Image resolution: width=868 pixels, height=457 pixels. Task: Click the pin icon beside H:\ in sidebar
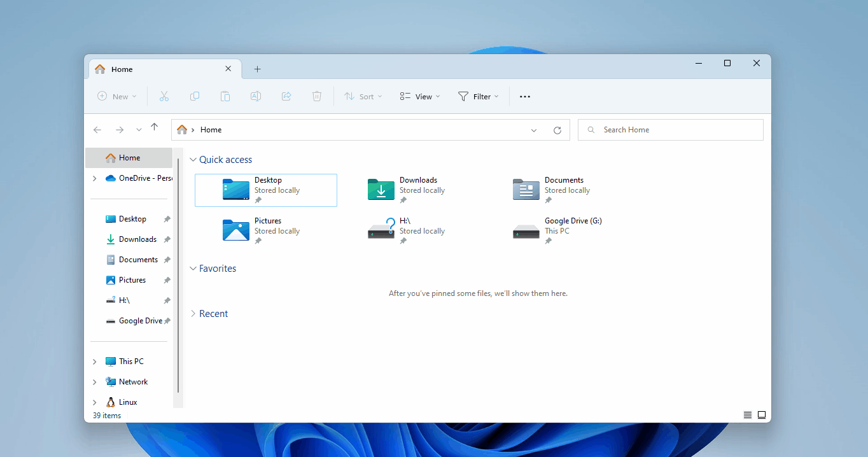click(x=167, y=300)
